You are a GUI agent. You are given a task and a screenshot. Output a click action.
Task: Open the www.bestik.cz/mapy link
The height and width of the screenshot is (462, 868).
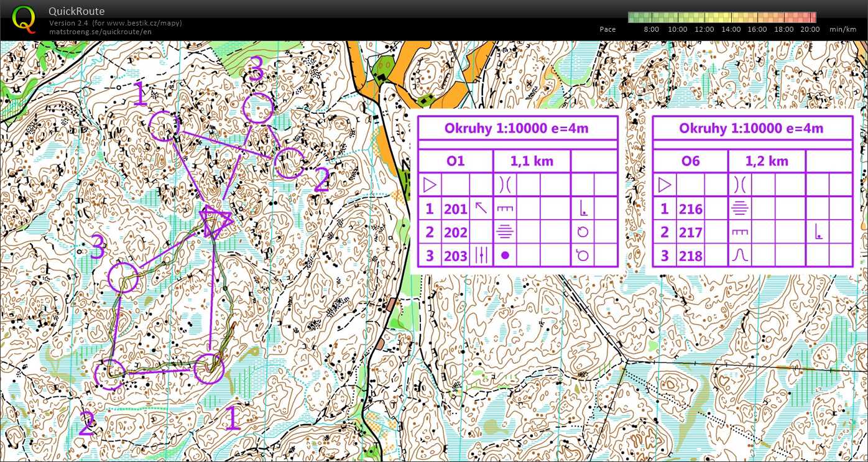[x=145, y=23]
